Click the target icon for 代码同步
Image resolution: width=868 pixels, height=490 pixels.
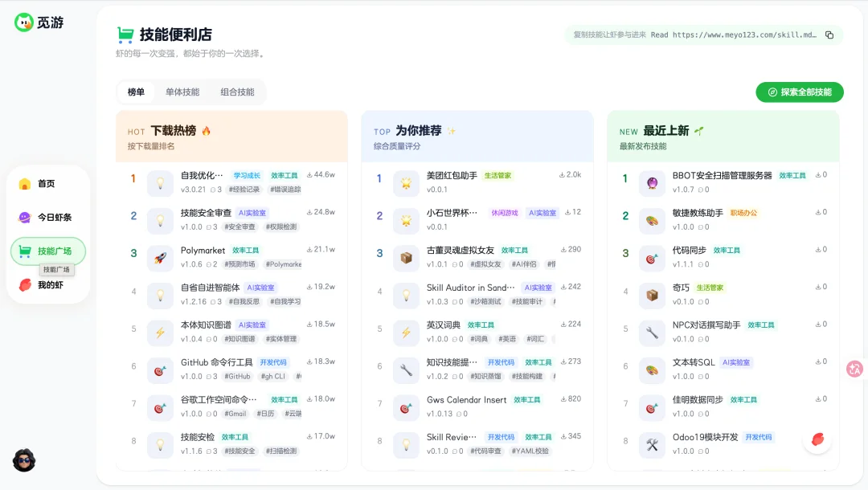(652, 258)
